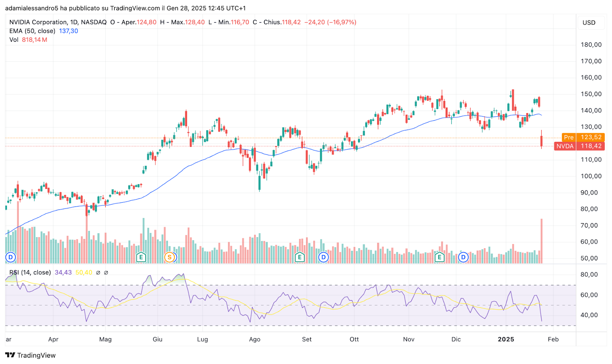Open the earnings marker in late May
Viewport: 612px width, 364px height.
coord(141,257)
